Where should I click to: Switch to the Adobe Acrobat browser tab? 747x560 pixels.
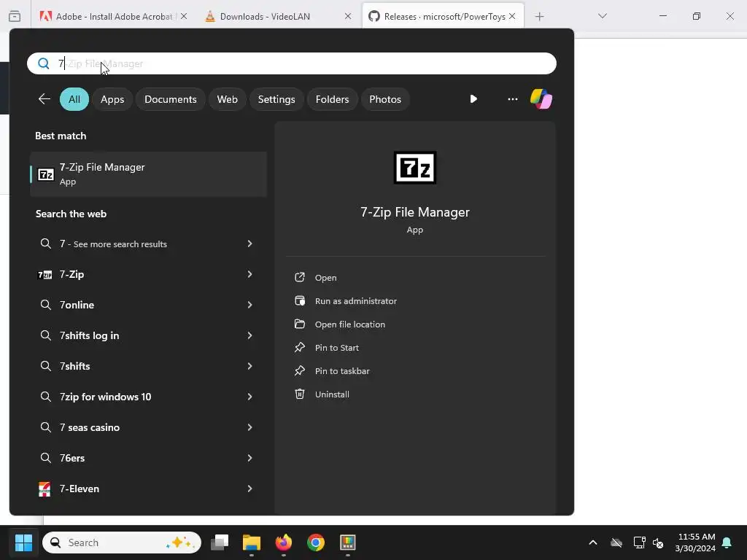tap(113, 16)
